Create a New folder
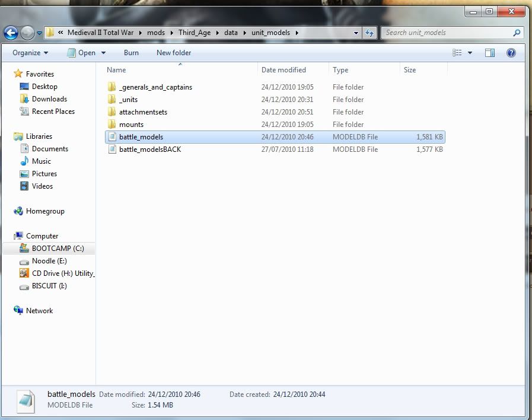Image resolution: width=532 pixels, height=420 pixels. pyautogui.click(x=174, y=53)
